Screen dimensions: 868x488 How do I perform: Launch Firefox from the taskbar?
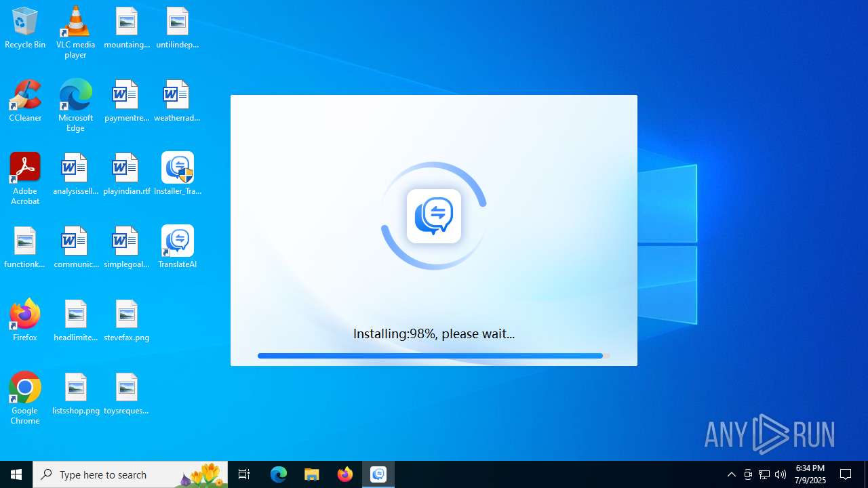[x=345, y=474]
